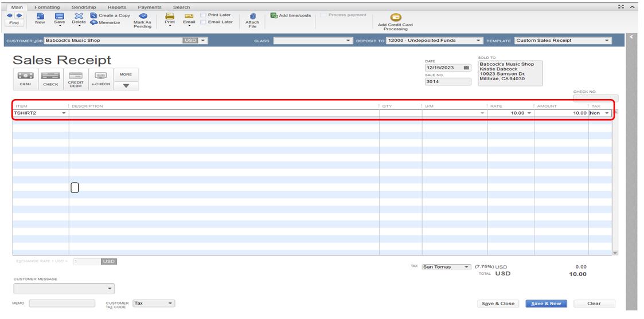
Task: Open the San Tomas tax dropdown
Action: click(467, 267)
